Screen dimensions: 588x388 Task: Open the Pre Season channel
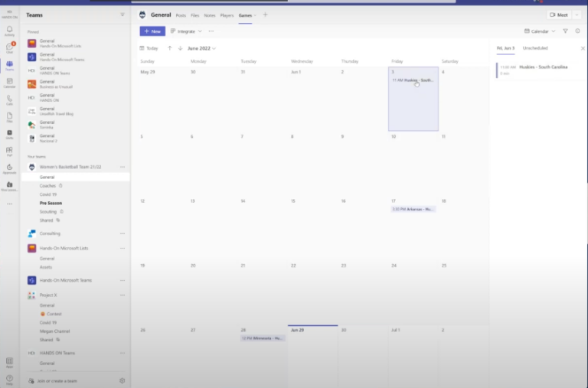pyautogui.click(x=51, y=203)
